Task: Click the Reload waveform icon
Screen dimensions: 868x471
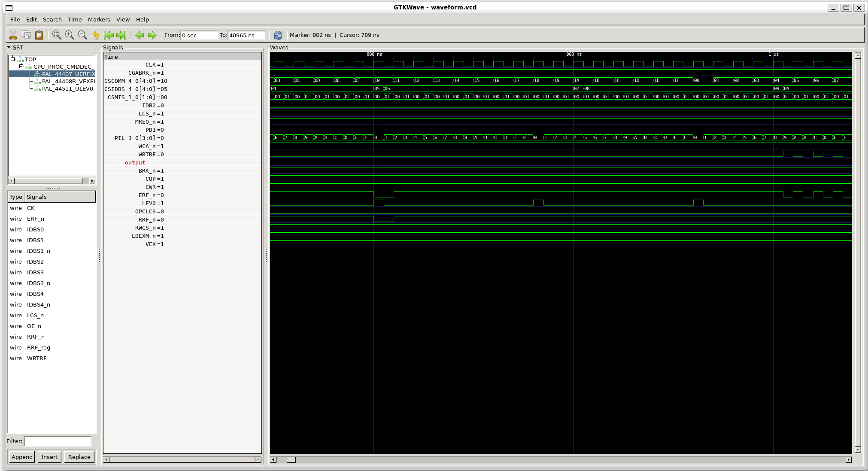Action: click(278, 35)
